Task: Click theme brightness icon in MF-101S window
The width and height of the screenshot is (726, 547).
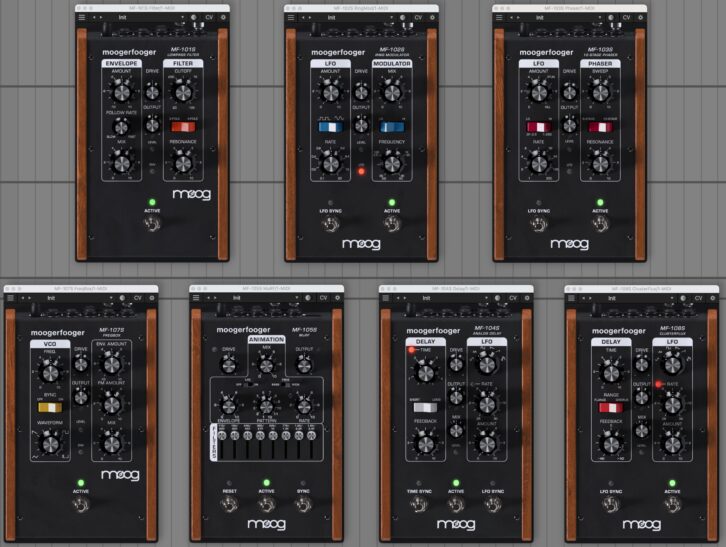Action: click(x=194, y=17)
